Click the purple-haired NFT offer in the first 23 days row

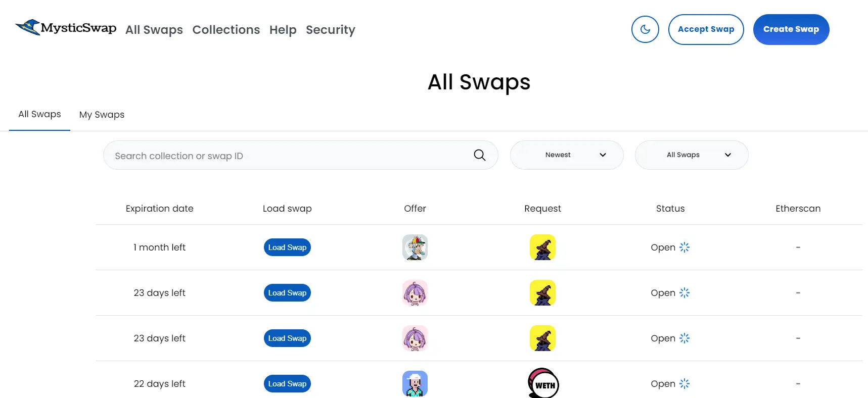pyautogui.click(x=415, y=293)
